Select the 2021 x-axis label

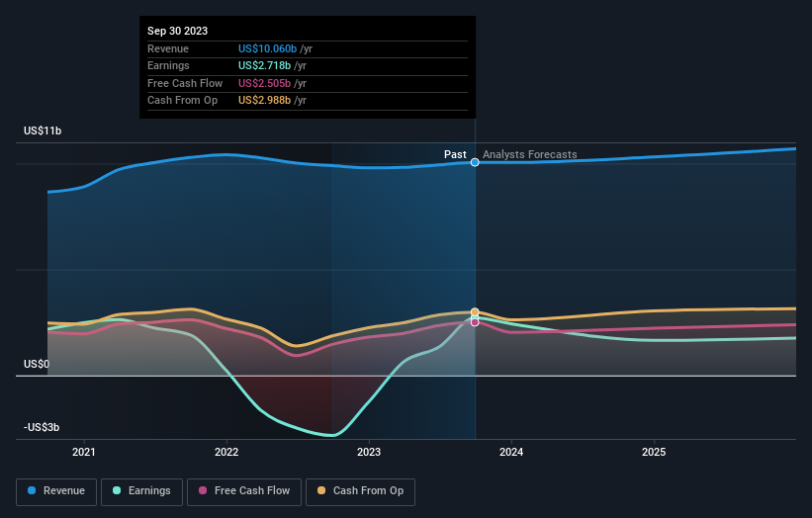click(x=84, y=453)
